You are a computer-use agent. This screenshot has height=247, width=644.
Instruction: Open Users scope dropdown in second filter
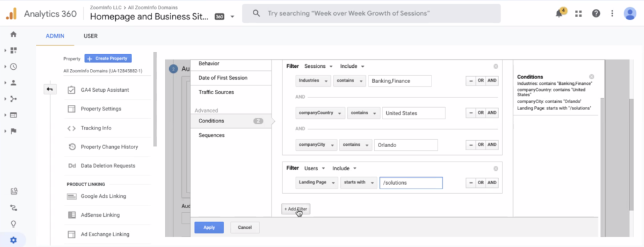[x=314, y=168]
